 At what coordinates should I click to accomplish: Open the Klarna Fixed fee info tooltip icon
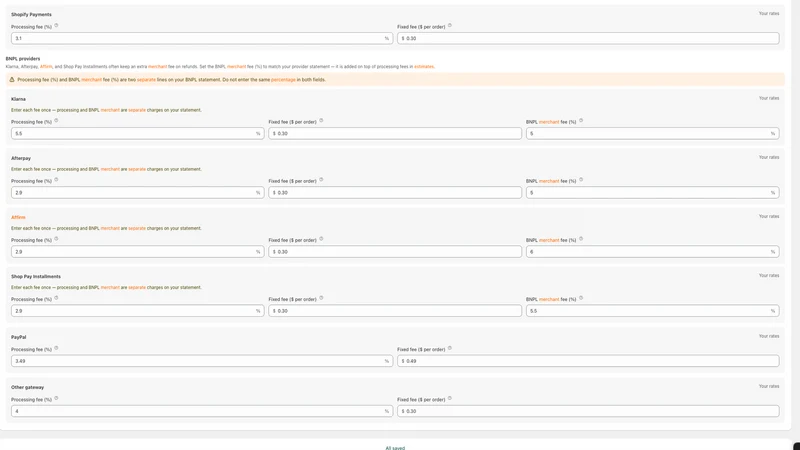[321, 121]
